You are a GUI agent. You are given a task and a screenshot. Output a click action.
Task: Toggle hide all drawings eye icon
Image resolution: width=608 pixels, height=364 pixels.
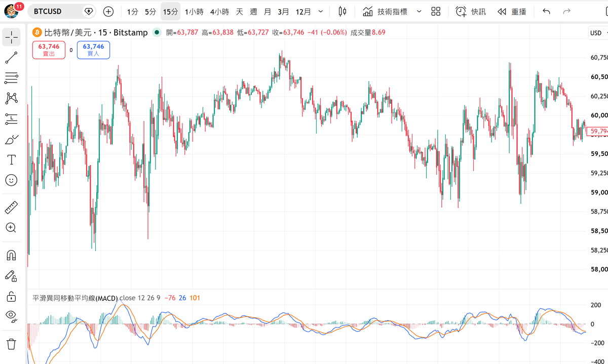(x=11, y=316)
